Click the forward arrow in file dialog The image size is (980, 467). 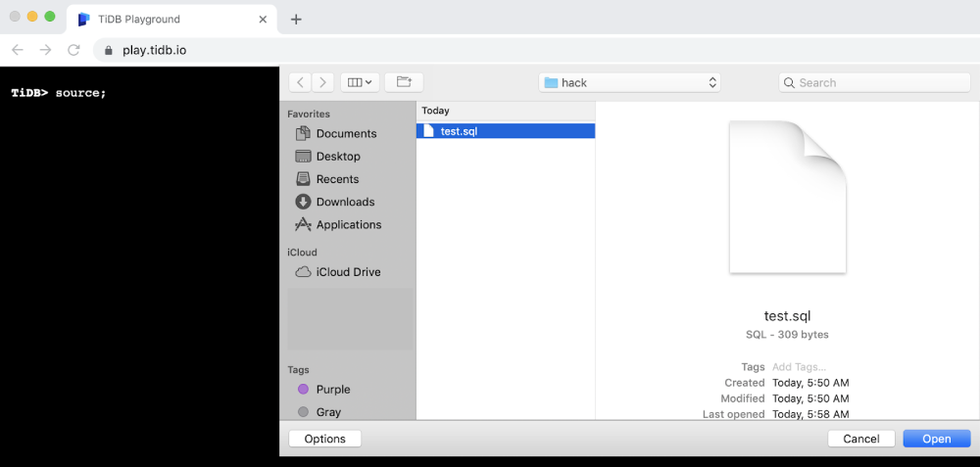[x=322, y=83]
